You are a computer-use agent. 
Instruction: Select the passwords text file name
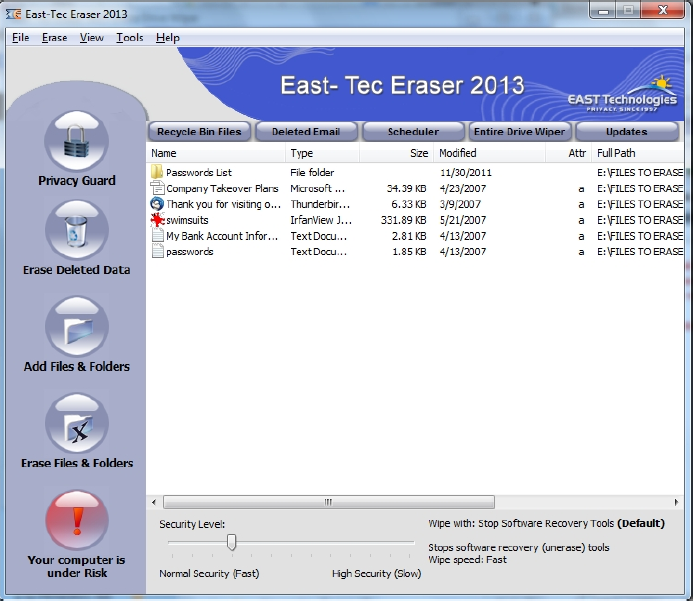click(189, 251)
